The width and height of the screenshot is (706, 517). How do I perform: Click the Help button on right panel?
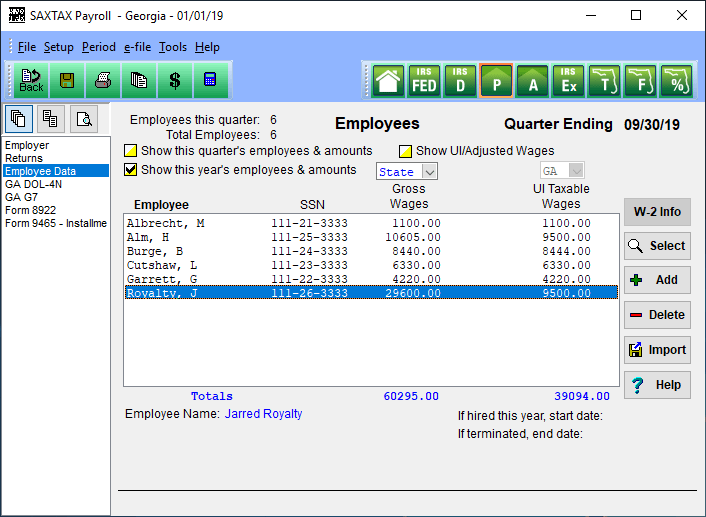point(657,385)
